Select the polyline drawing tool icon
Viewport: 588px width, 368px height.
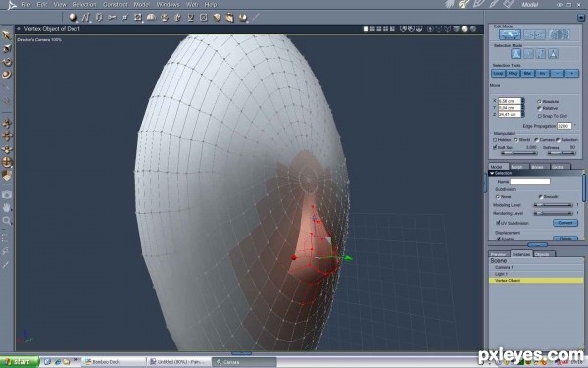86,17
